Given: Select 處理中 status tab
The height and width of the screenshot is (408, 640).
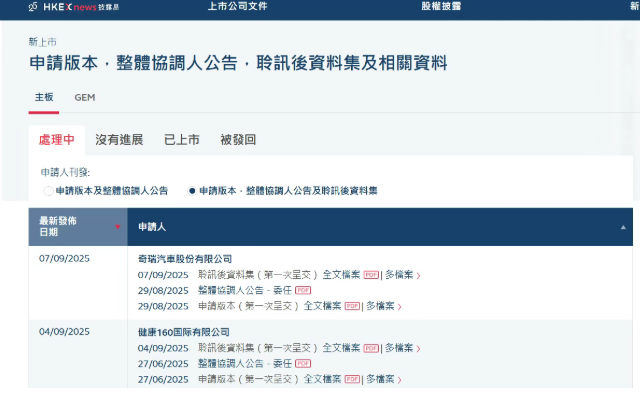Looking at the screenshot, I should (57, 140).
